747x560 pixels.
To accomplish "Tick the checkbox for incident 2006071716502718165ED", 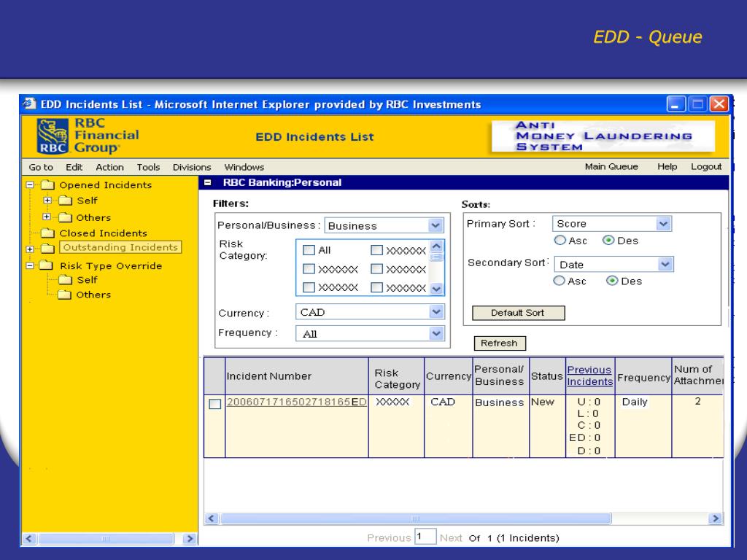I will [215, 404].
